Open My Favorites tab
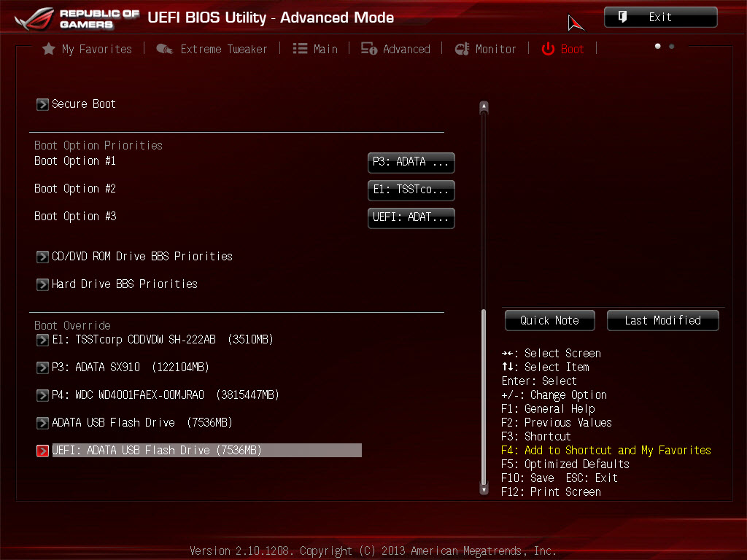747x560 pixels. (x=88, y=49)
